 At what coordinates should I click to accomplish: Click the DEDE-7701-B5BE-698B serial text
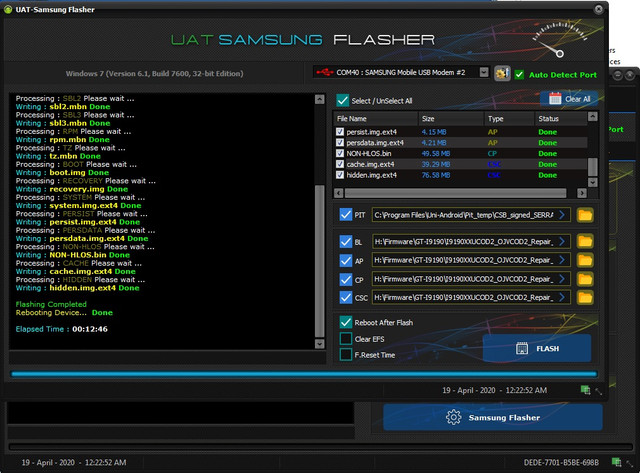click(x=561, y=462)
